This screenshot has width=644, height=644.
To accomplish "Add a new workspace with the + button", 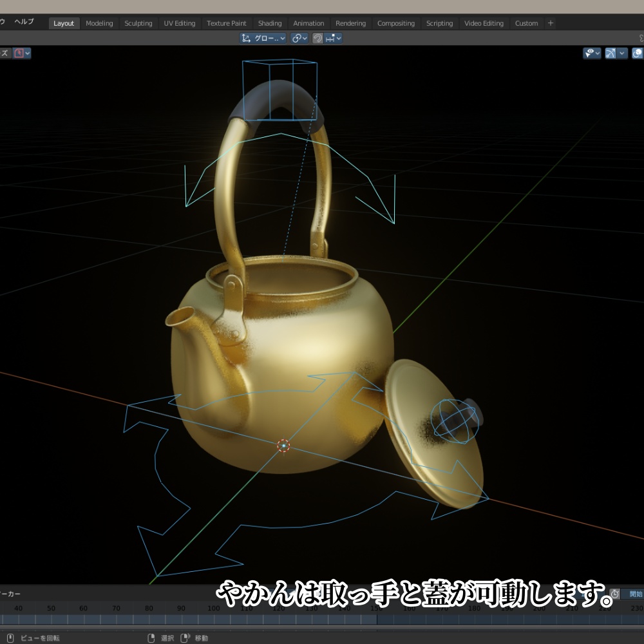I will 551,23.
